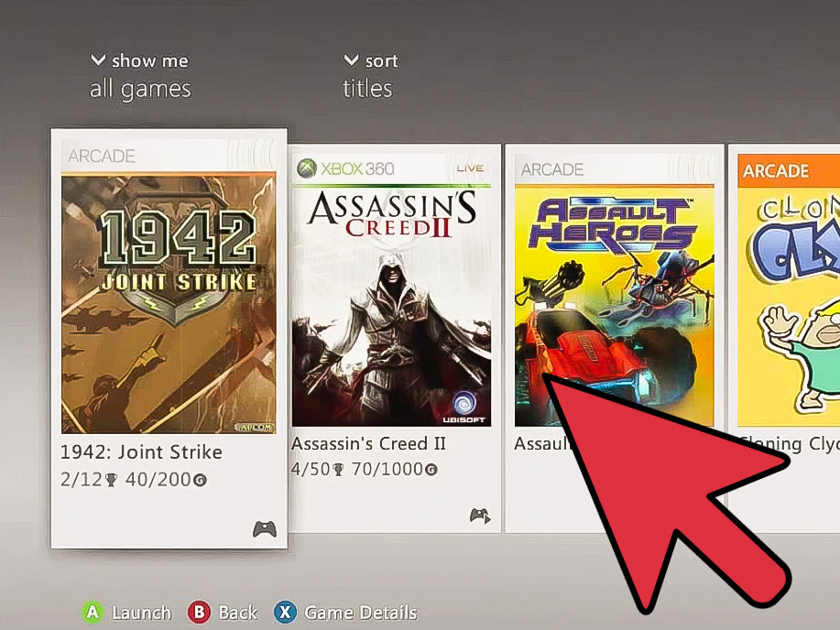
Task: Click the '4/50' achievements count
Action: pyautogui.click(x=311, y=469)
